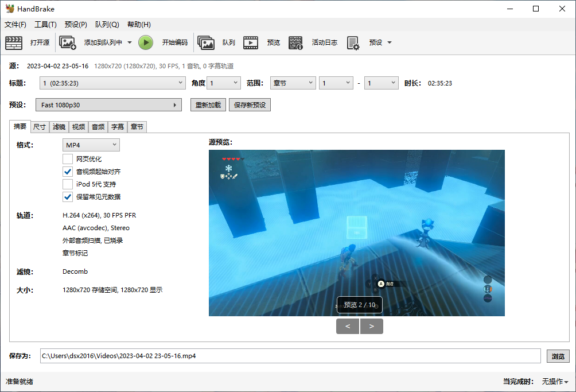Open the 帮助(H) menu
This screenshot has height=392, width=576.
tap(139, 25)
